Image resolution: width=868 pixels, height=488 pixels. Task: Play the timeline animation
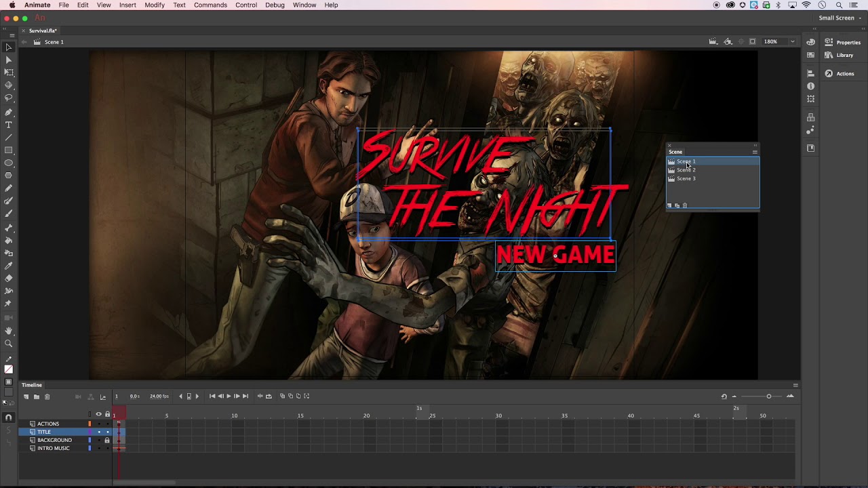pos(229,396)
